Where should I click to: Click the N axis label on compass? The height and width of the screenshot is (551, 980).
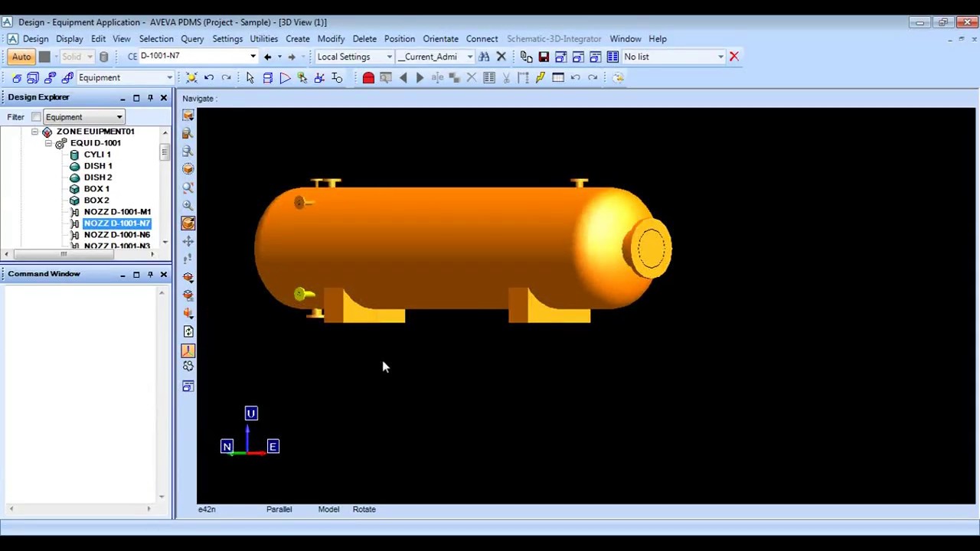pos(227,446)
